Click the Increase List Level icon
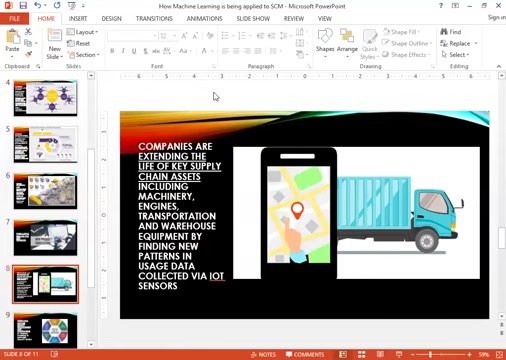This screenshot has width=506, height=360. click(x=271, y=36)
